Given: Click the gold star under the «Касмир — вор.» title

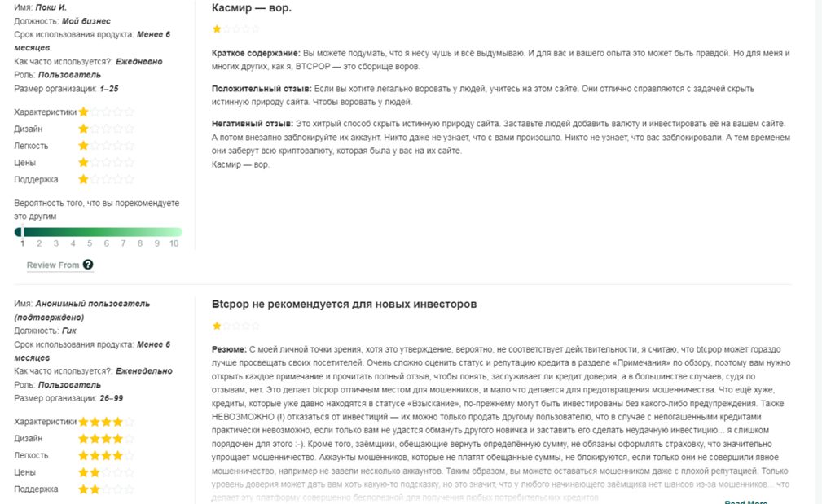Looking at the screenshot, I should (x=217, y=28).
